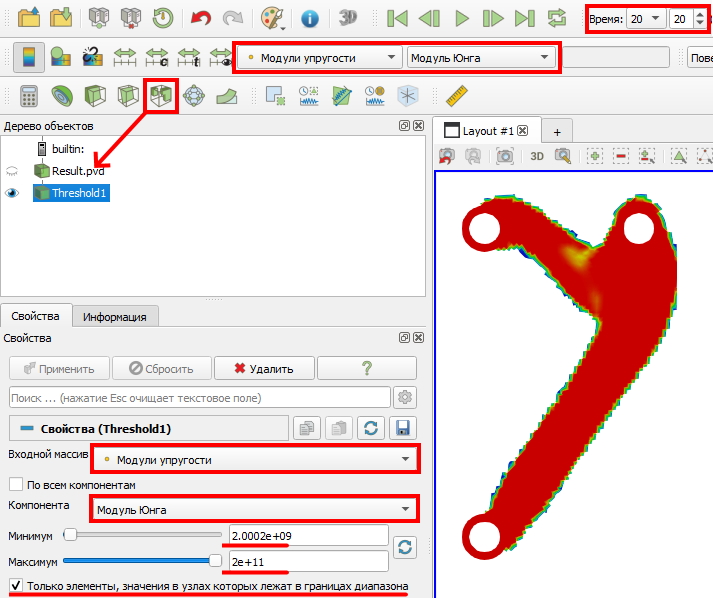Hide Threshold1 using its eye icon
The width and height of the screenshot is (713, 598).
tap(12, 193)
